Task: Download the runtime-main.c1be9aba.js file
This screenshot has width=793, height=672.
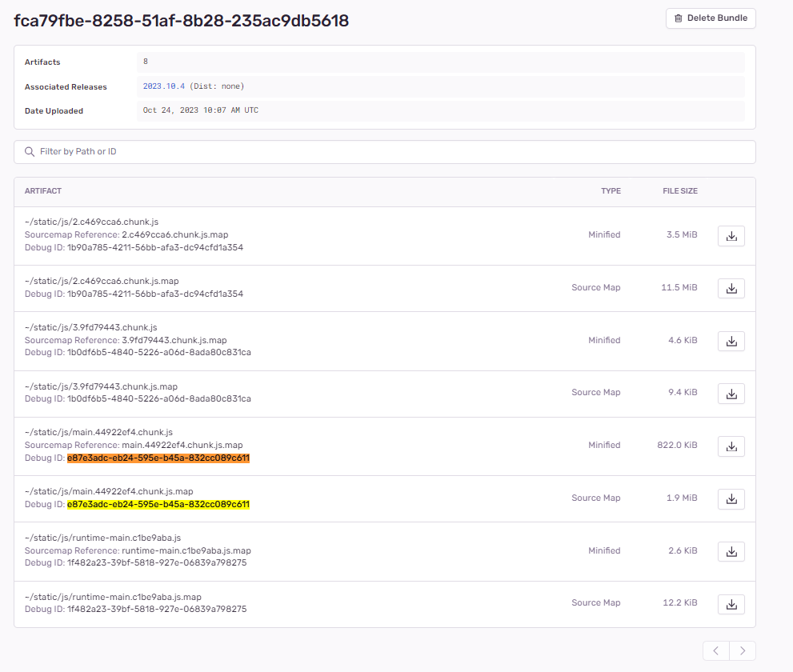Action: 731,551
